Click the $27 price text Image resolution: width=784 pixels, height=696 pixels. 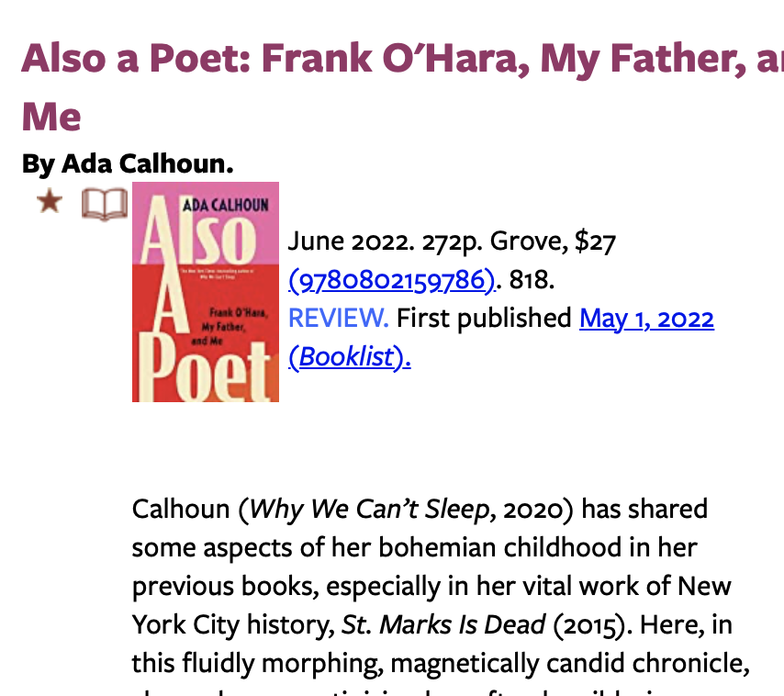(x=595, y=241)
